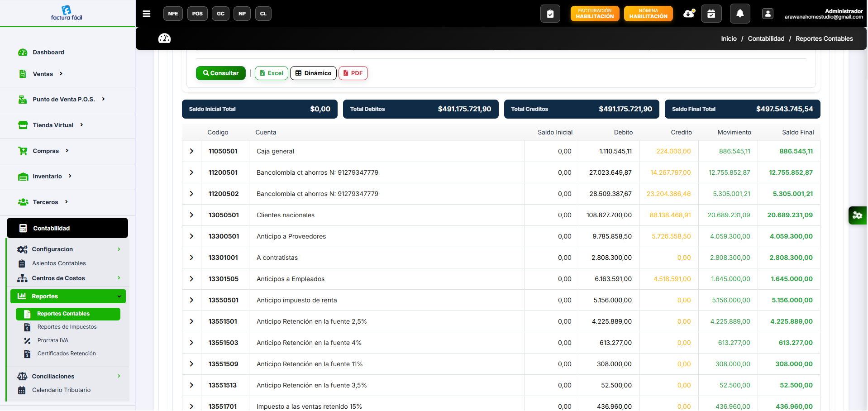Click the GC shortcut button
This screenshot has width=868, height=411.
(221, 14)
